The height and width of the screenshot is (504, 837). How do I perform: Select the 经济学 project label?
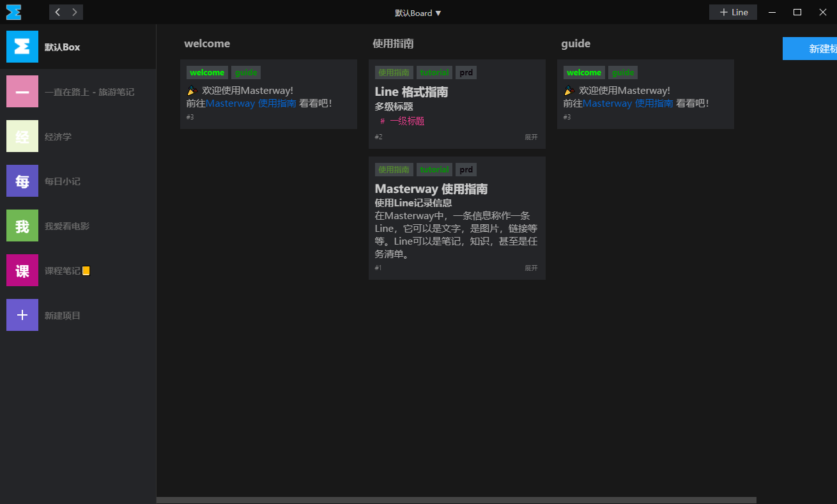(58, 137)
